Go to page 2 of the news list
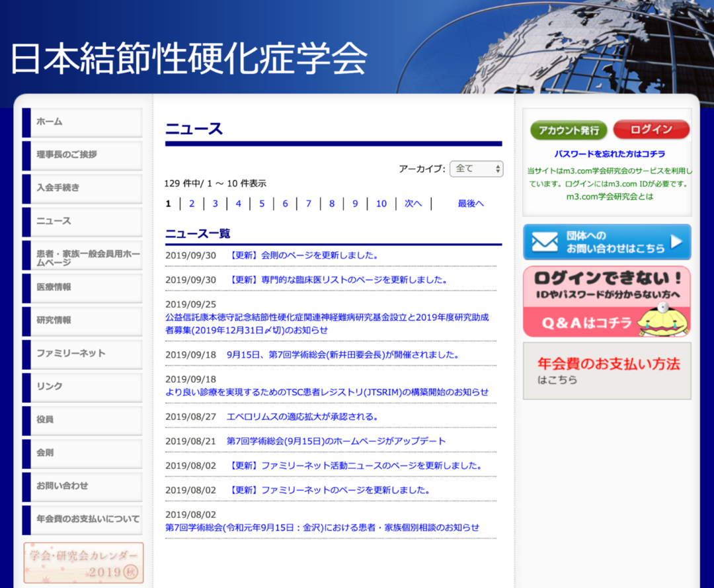 (192, 203)
